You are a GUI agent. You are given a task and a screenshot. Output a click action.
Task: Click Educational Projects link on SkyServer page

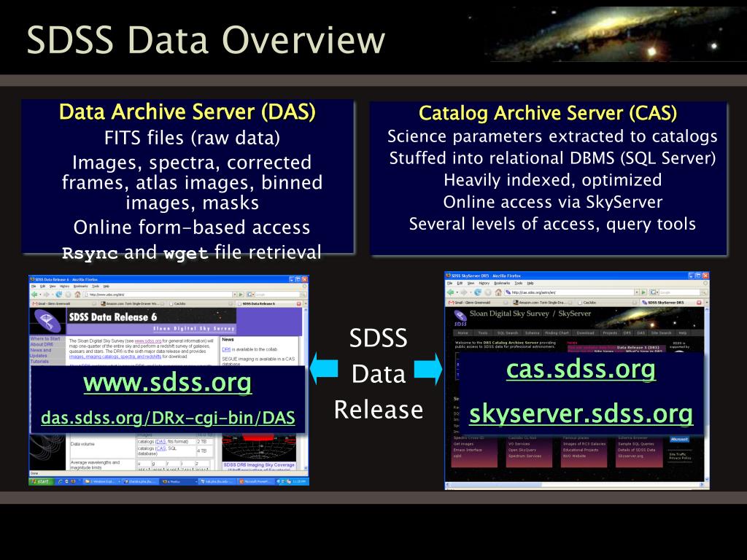[580, 449]
